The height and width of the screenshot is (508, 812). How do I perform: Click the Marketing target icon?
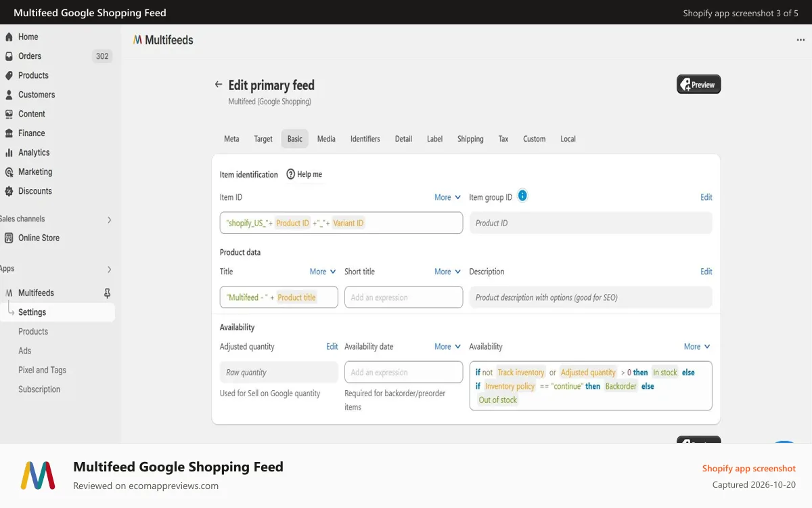coord(9,172)
